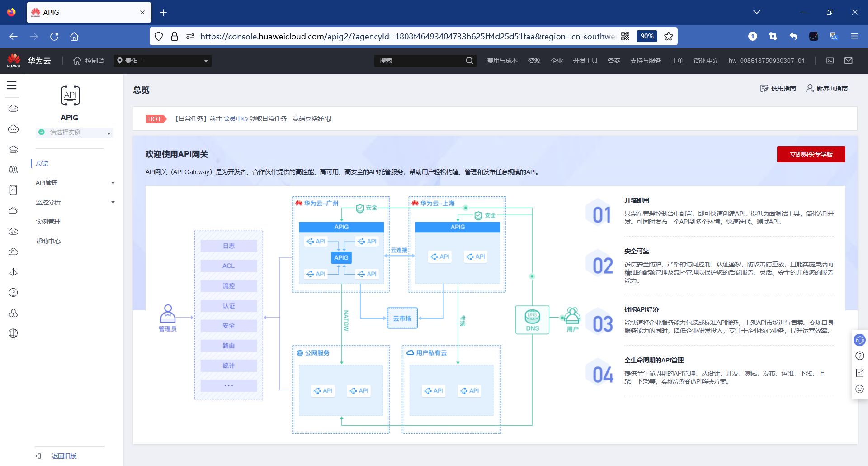Open the 支持与服务 top menu
Viewport: 868px width, 466px height.
coord(646,61)
